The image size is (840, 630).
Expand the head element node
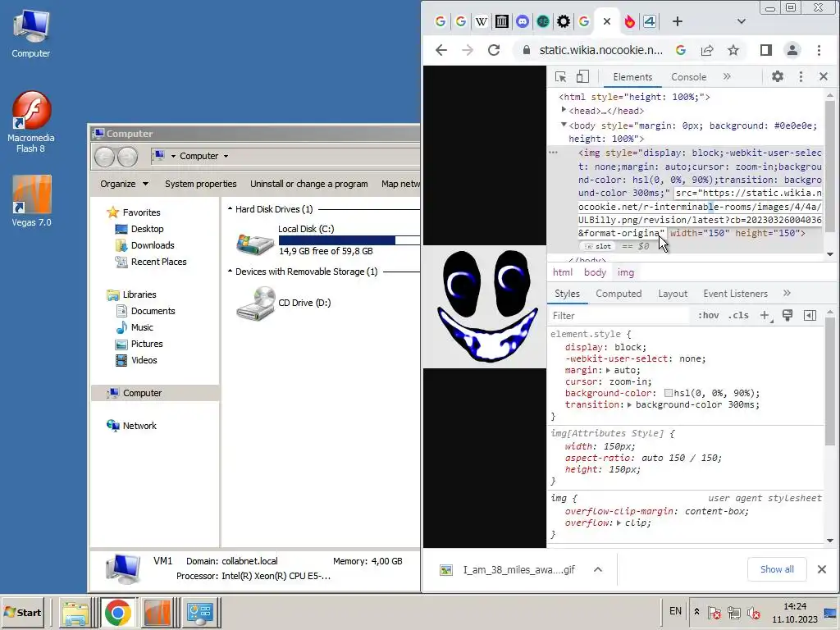pos(564,110)
